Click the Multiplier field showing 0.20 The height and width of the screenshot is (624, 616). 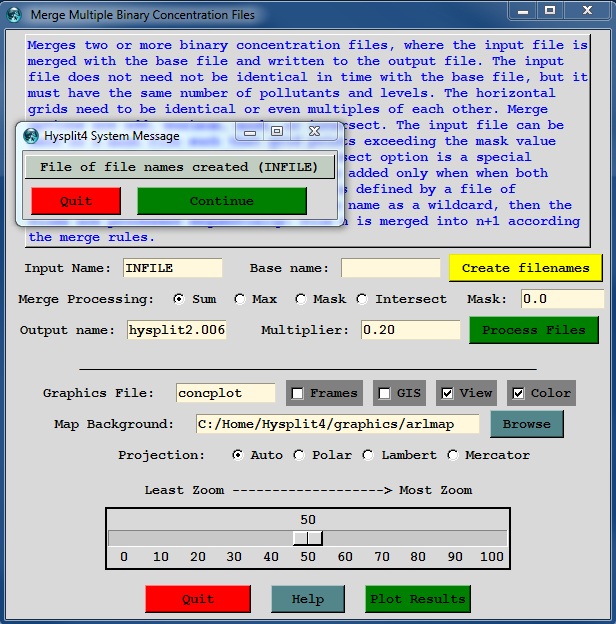pyautogui.click(x=410, y=330)
